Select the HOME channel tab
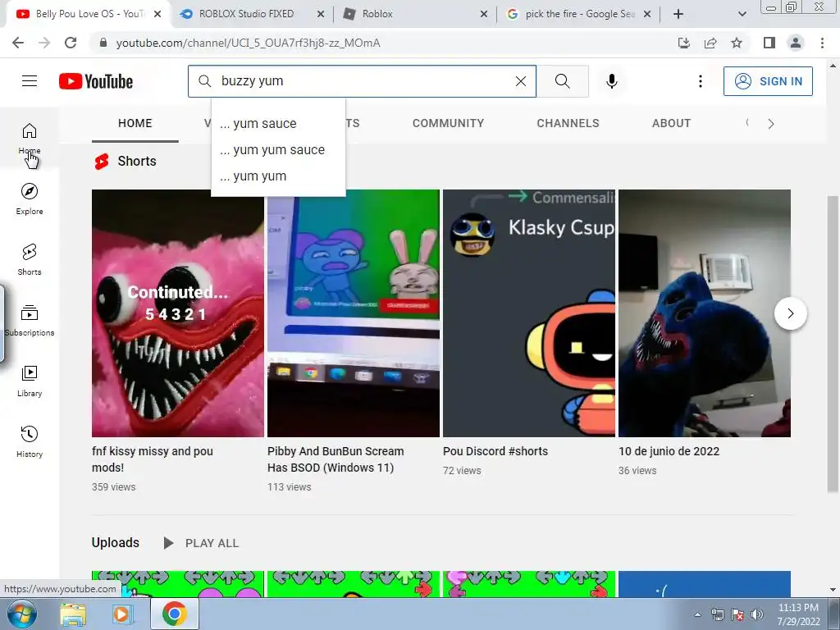 [135, 123]
